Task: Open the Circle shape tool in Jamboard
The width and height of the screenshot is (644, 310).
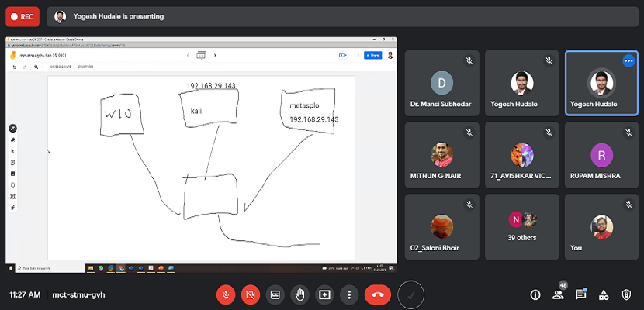Action: pos(12,185)
